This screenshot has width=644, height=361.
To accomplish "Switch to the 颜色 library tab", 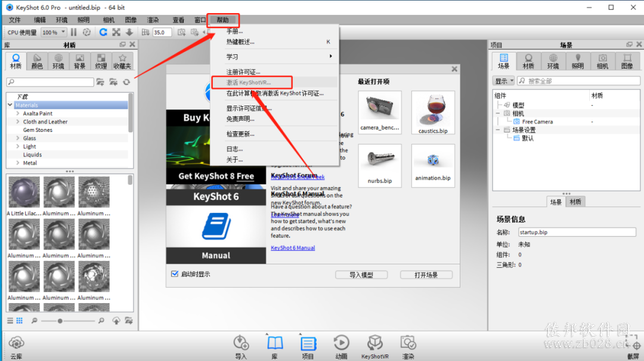I will [x=37, y=61].
